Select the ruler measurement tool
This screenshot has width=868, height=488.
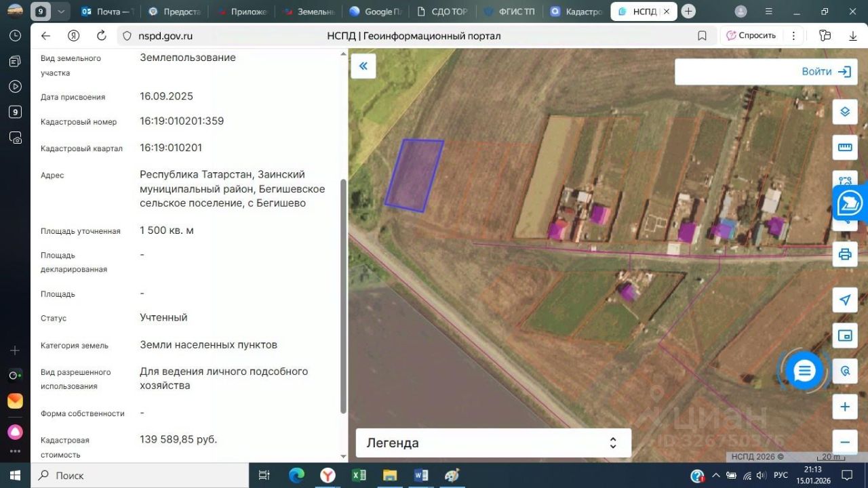[845, 147]
